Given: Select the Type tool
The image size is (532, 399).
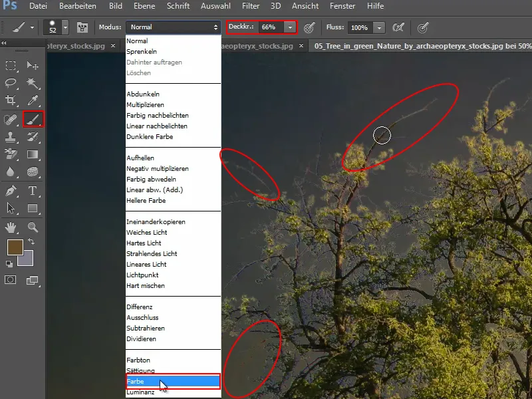Looking at the screenshot, I should click(33, 191).
